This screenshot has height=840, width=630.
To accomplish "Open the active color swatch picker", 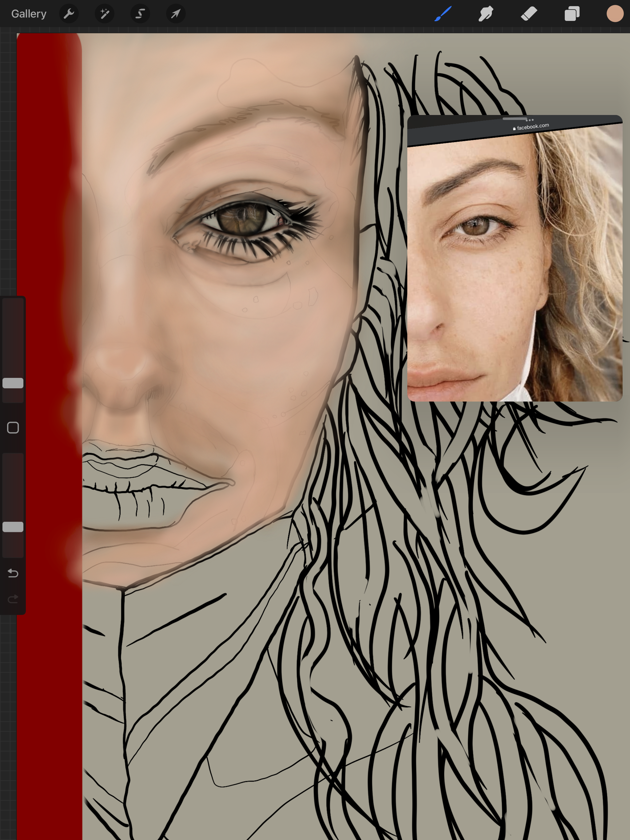I will (615, 14).
